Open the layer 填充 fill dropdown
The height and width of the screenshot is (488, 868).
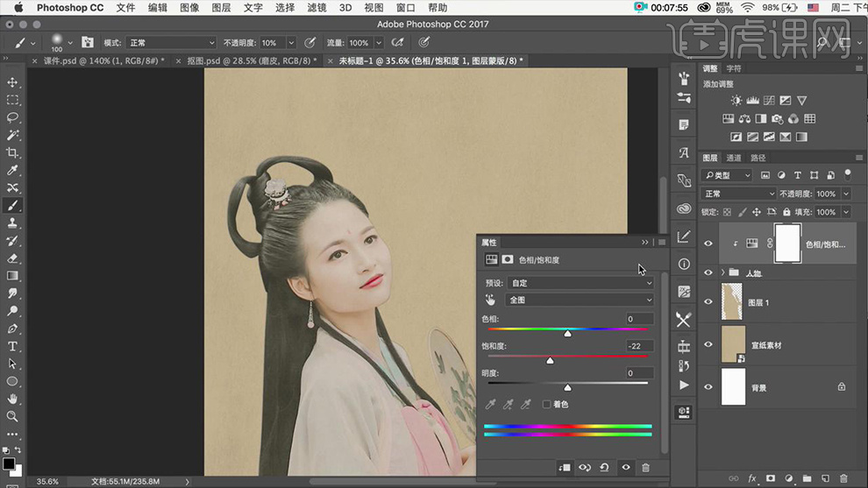(846, 212)
